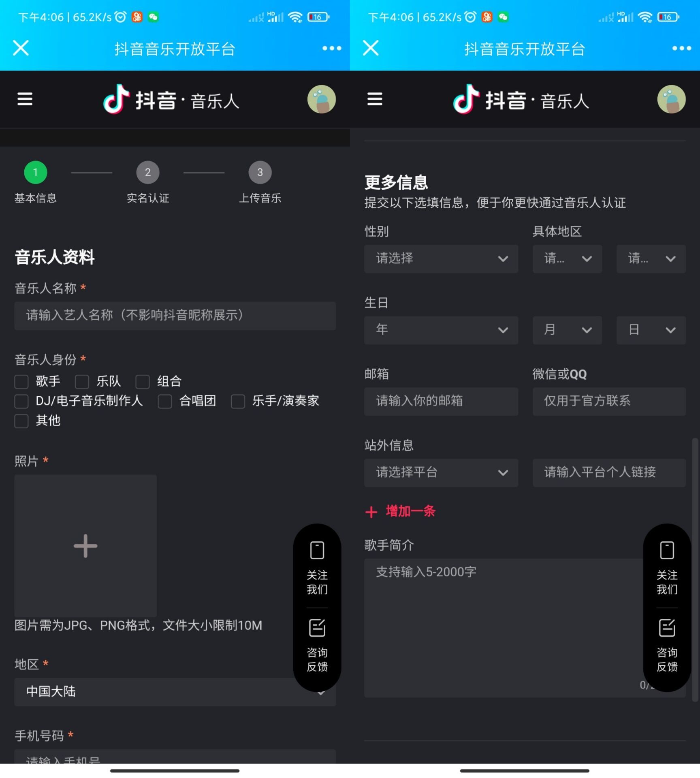The width and height of the screenshot is (700, 778).
Task: Select step 3 上传音乐
Action: pyautogui.click(x=260, y=173)
